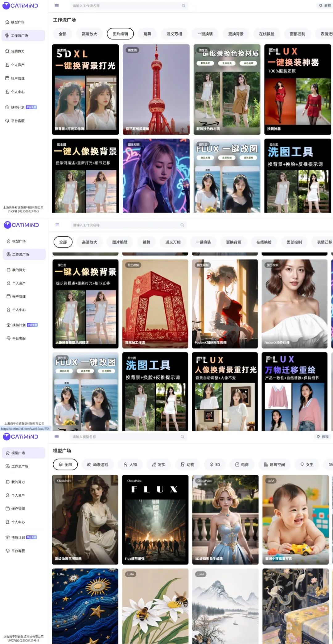Open the starry-night embroidery LoRA card
The width and height of the screenshot is (333, 644).
pyautogui.click(x=85, y=606)
